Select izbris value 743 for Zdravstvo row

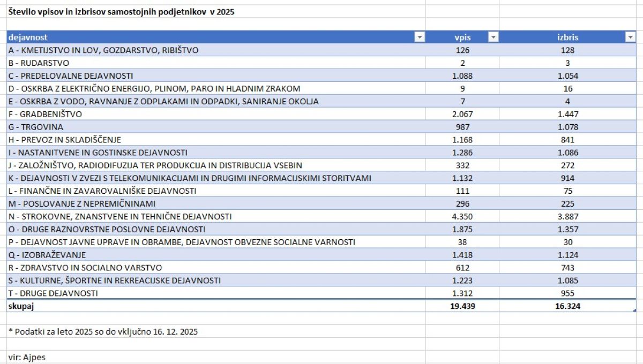point(568,268)
